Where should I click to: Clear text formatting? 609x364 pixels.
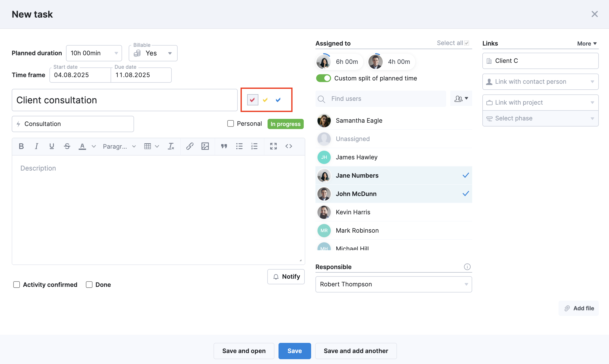(171, 146)
